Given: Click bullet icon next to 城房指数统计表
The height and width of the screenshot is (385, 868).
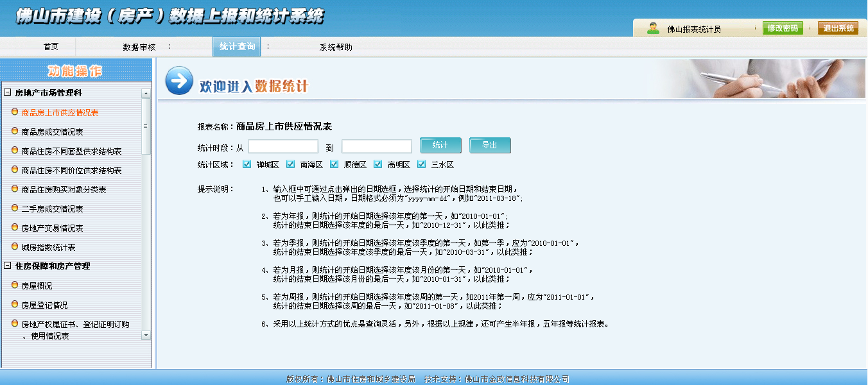Looking at the screenshot, I should pyautogui.click(x=15, y=246).
